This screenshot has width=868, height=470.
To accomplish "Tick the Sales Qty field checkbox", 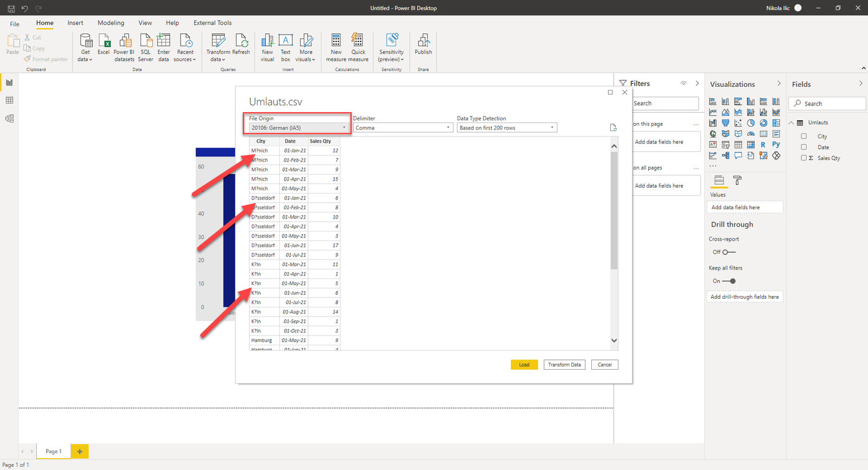I will coord(804,158).
